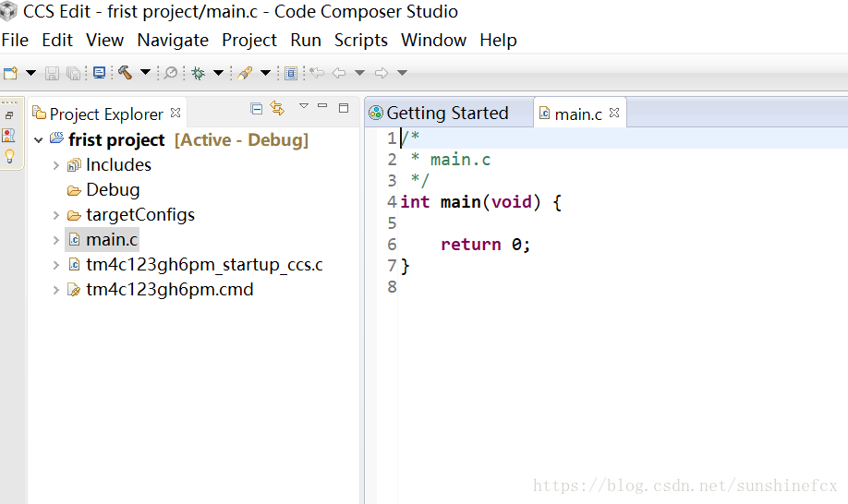Viewport: 848px width, 504px height.
Task: Click the Save toolbar icon
Action: coord(52,73)
